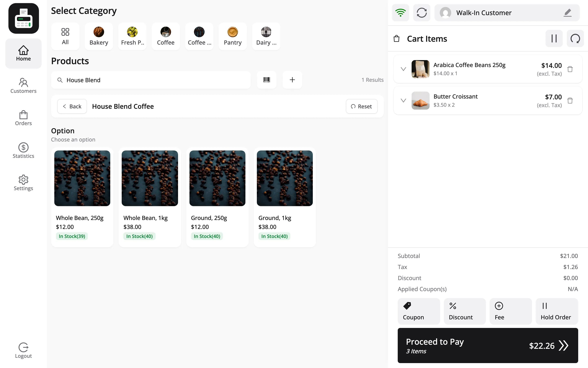Choose Whole Bean, 250g option
The image size is (588, 368).
pos(82,197)
